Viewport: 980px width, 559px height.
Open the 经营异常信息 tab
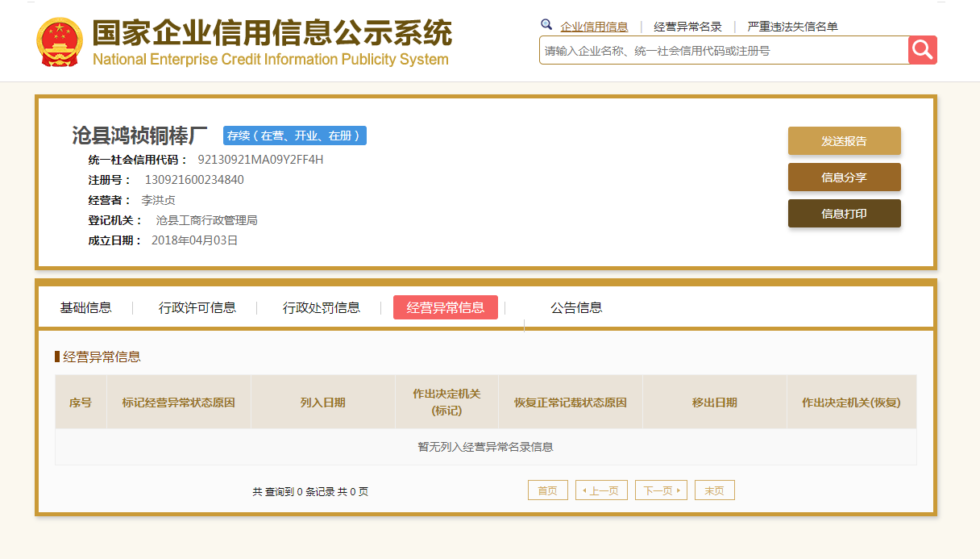coord(446,307)
